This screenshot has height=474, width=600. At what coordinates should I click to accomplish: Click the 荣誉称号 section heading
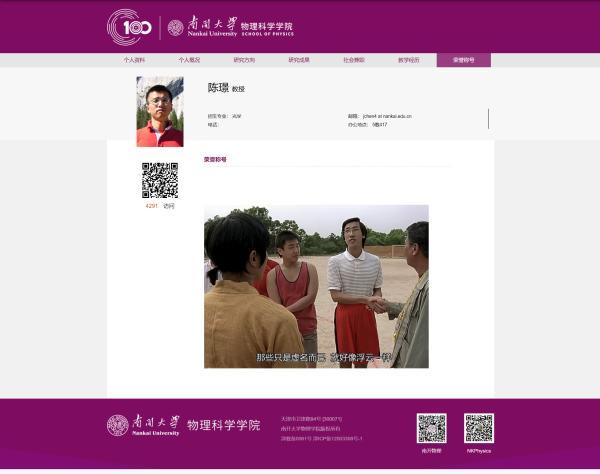215,159
